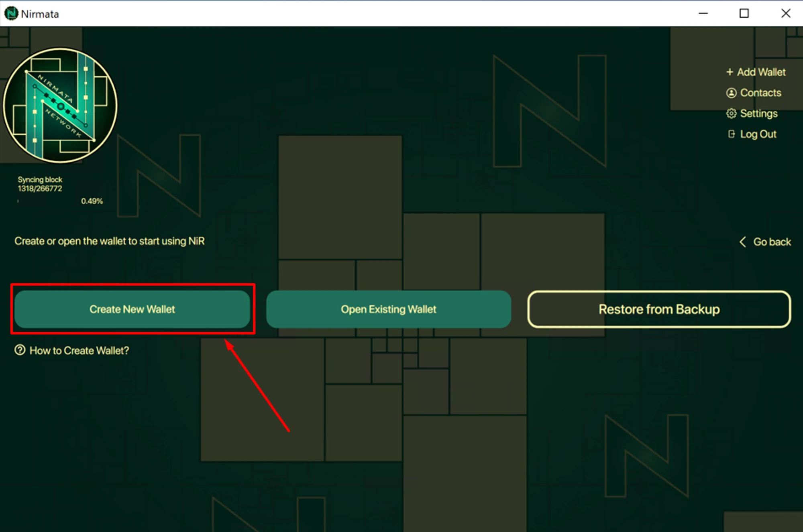This screenshot has height=532, width=803.
Task: Select the Log Out text
Action: [x=758, y=134]
